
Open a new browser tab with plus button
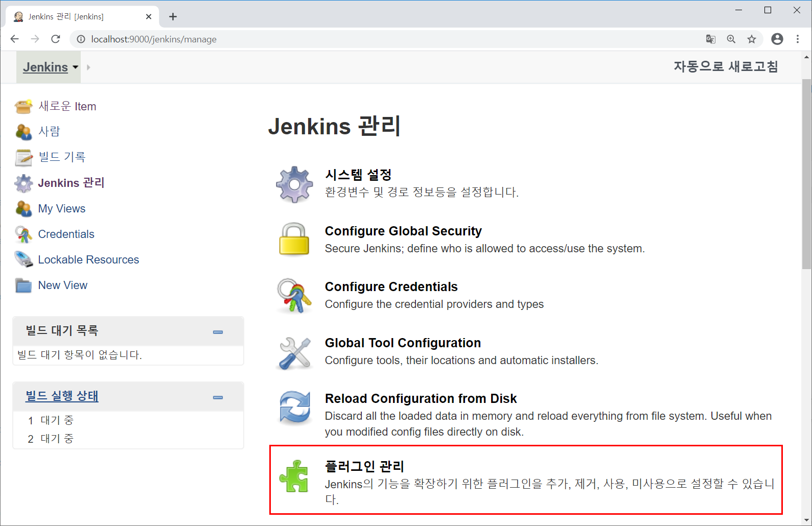[173, 16]
